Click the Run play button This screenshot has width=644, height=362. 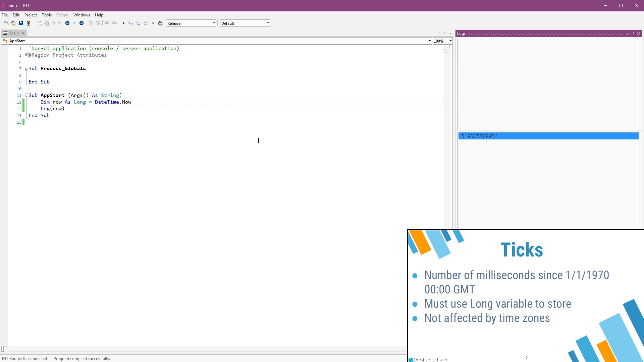123,23
